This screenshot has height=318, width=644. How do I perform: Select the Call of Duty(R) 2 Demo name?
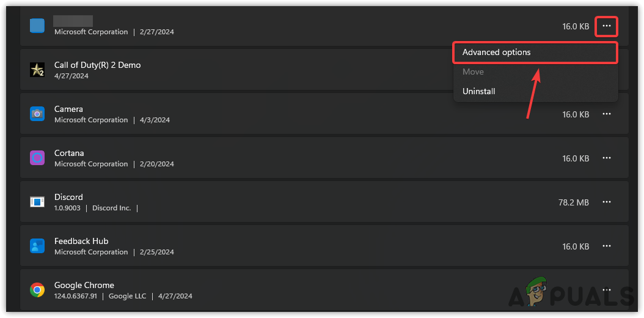(97, 65)
